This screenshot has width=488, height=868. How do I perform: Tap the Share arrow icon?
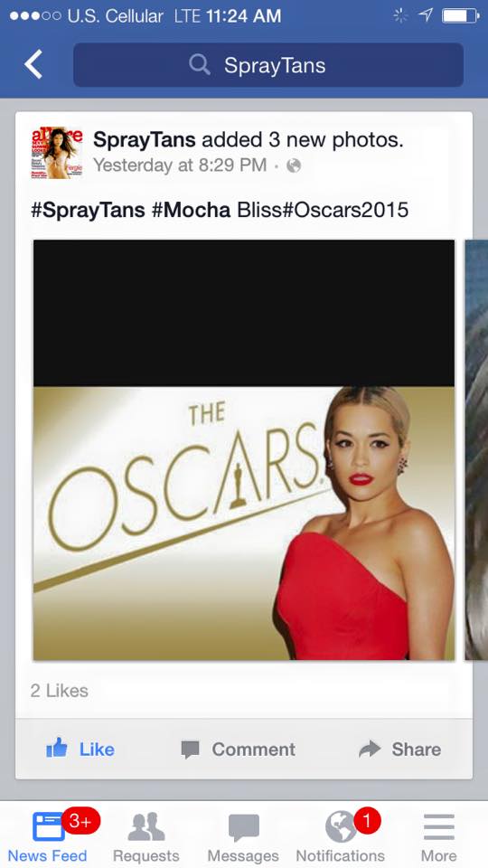[371, 749]
